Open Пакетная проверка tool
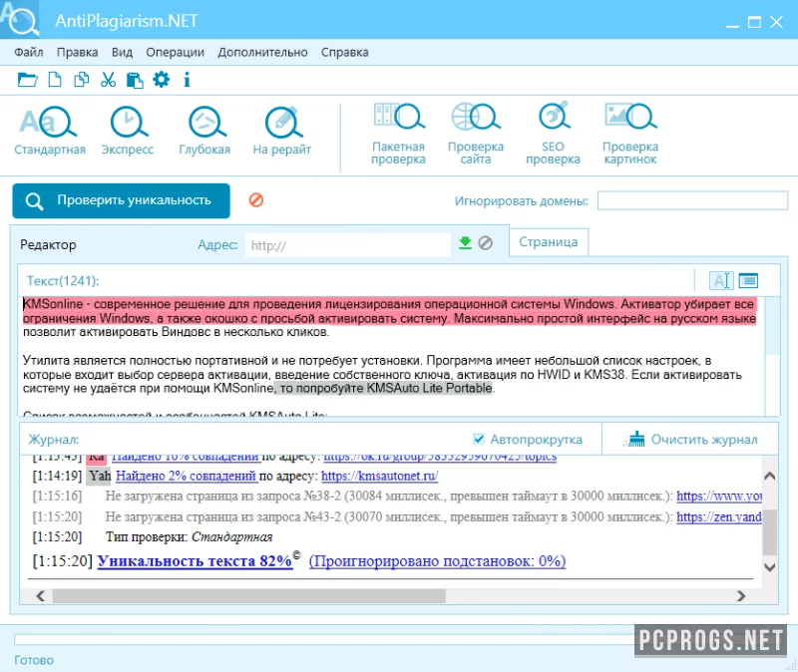This screenshot has width=798, height=672. click(x=398, y=134)
